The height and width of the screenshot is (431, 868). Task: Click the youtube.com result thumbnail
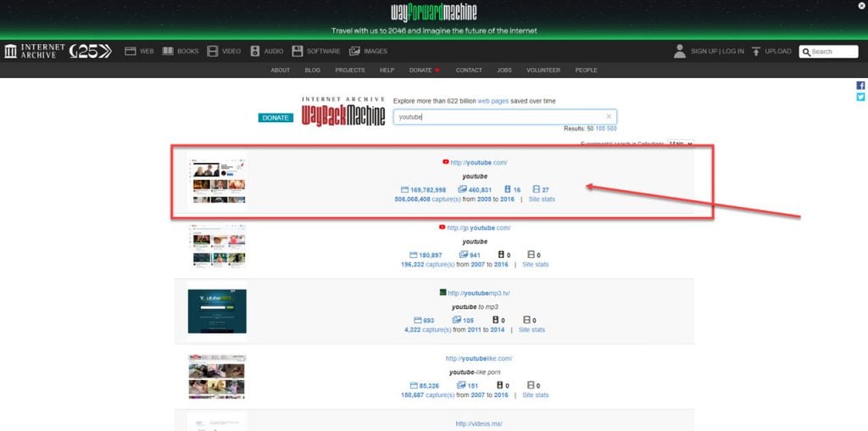(x=216, y=182)
